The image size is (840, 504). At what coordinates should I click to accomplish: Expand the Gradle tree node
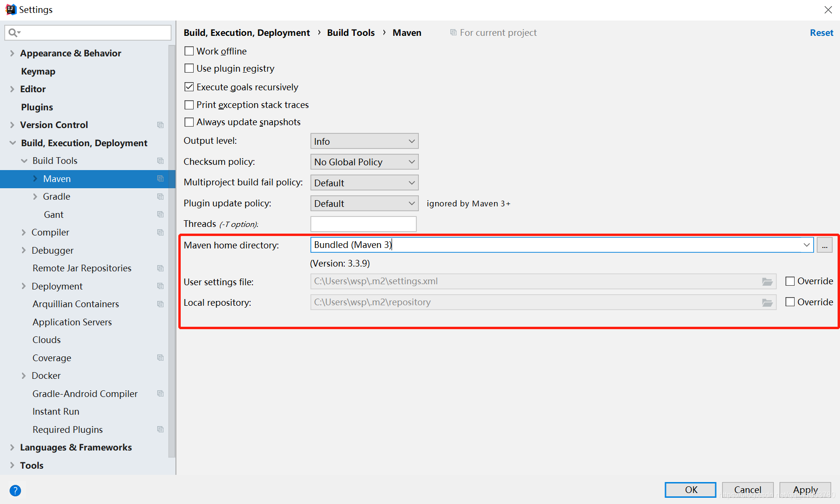click(35, 197)
